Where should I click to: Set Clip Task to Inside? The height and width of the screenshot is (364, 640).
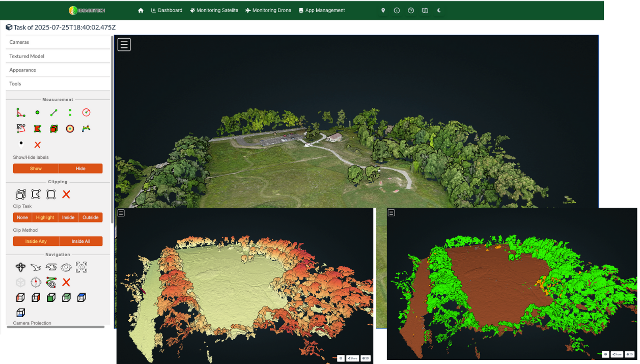pyautogui.click(x=68, y=217)
